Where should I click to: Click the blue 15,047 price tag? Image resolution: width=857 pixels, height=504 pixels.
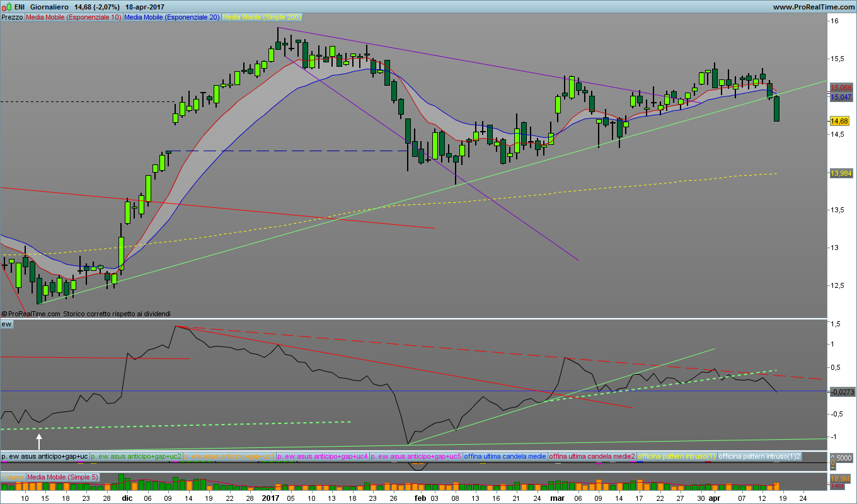tap(841, 98)
